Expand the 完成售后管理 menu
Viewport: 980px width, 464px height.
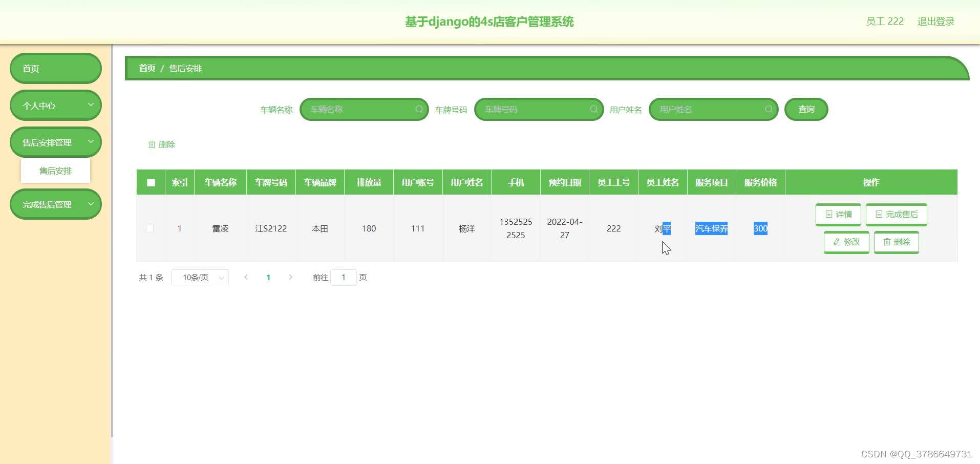[x=56, y=204]
